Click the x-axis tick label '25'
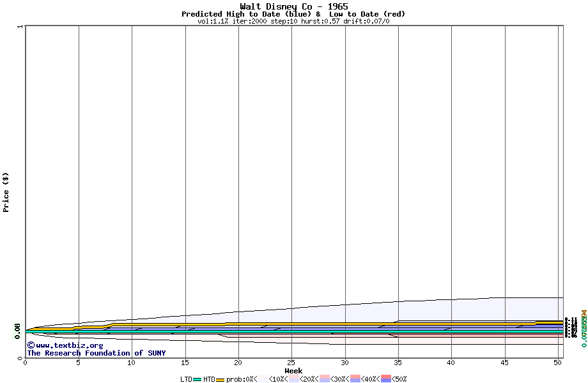The height and width of the screenshot is (383, 588). [x=291, y=363]
